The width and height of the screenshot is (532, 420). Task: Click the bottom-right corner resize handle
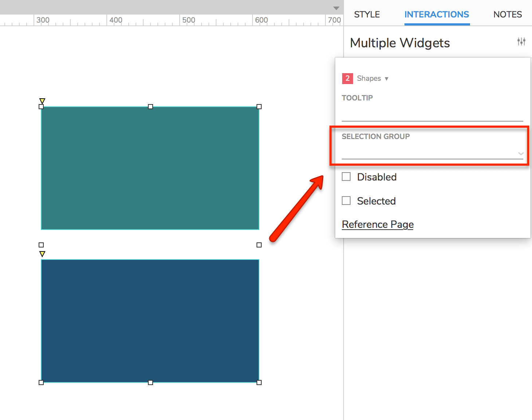tap(259, 383)
